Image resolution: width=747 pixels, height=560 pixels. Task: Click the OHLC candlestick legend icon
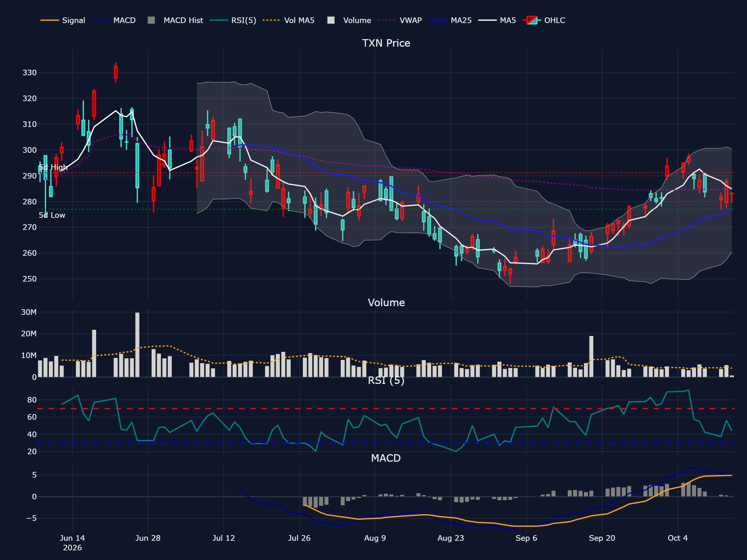pos(532,20)
